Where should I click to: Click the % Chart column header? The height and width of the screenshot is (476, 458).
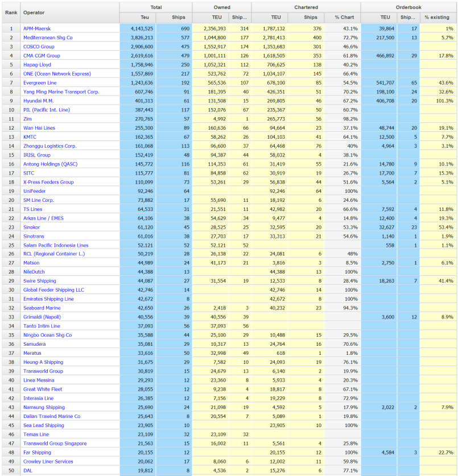[344, 18]
